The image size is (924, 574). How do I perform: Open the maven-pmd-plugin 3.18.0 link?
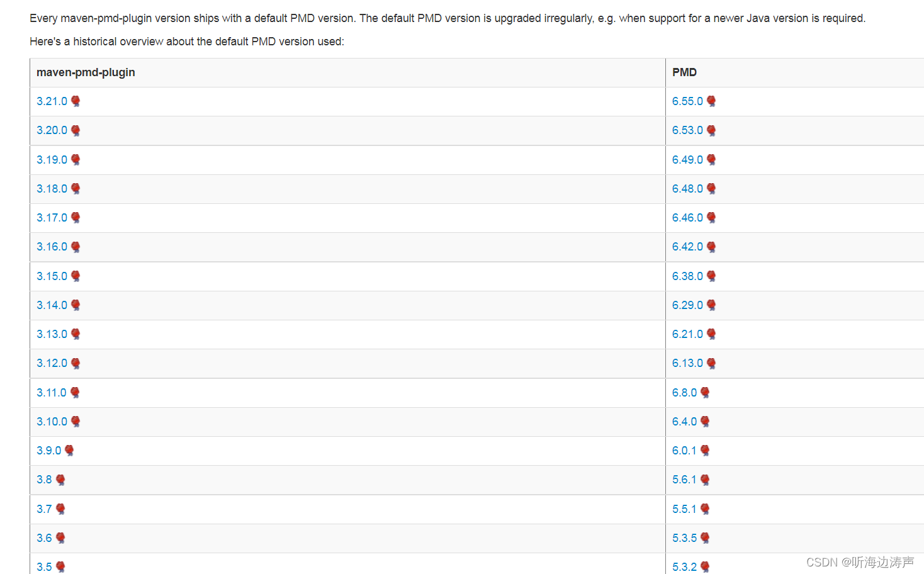click(52, 189)
